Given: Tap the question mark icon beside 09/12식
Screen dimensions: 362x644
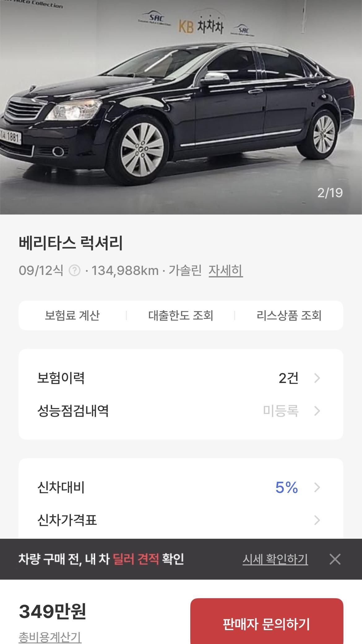Looking at the screenshot, I should pos(75,271).
